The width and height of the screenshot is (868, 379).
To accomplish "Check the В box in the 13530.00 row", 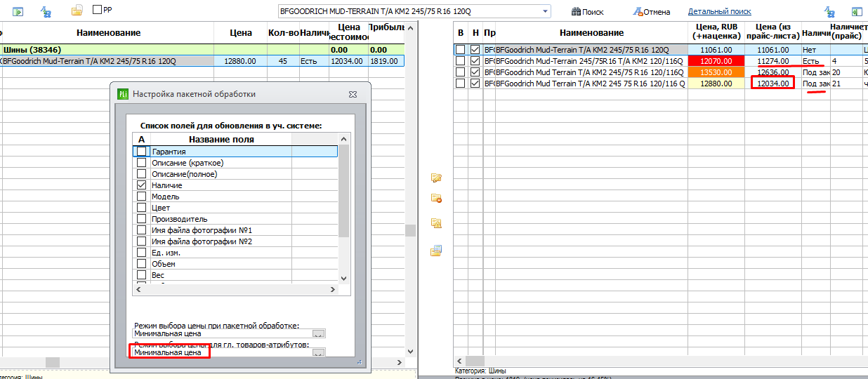I will pos(460,72).
